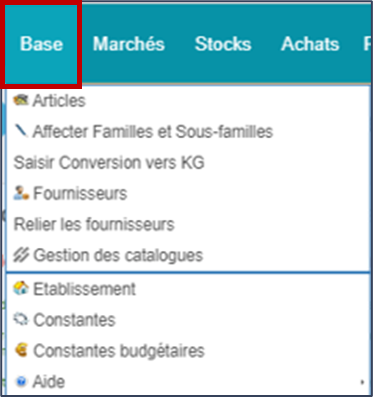Click the Etablissement house icon

(21, 288)
